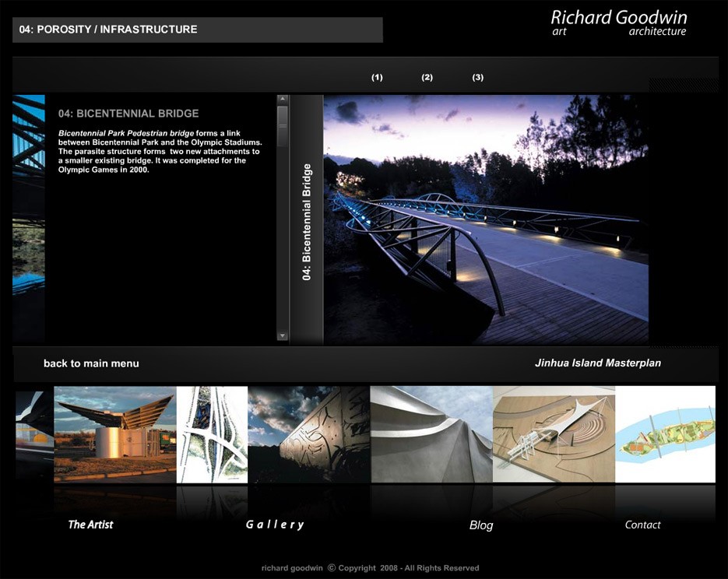Open The Artist page

pos(90,525)
